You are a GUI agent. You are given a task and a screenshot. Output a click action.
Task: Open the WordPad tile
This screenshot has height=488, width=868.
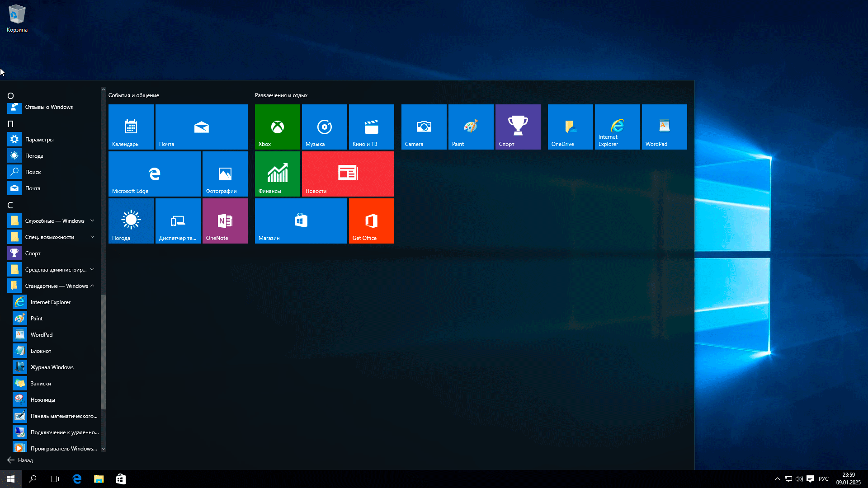(665, 127)
